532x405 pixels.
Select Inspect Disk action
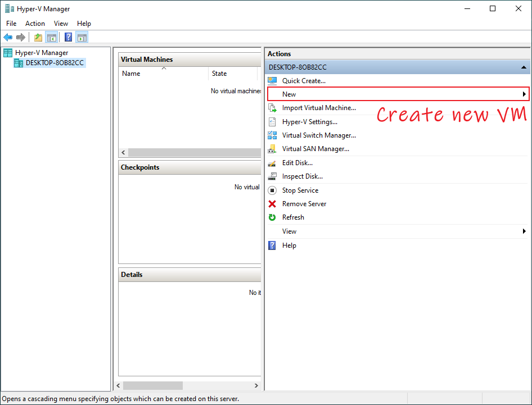[303, 176]
